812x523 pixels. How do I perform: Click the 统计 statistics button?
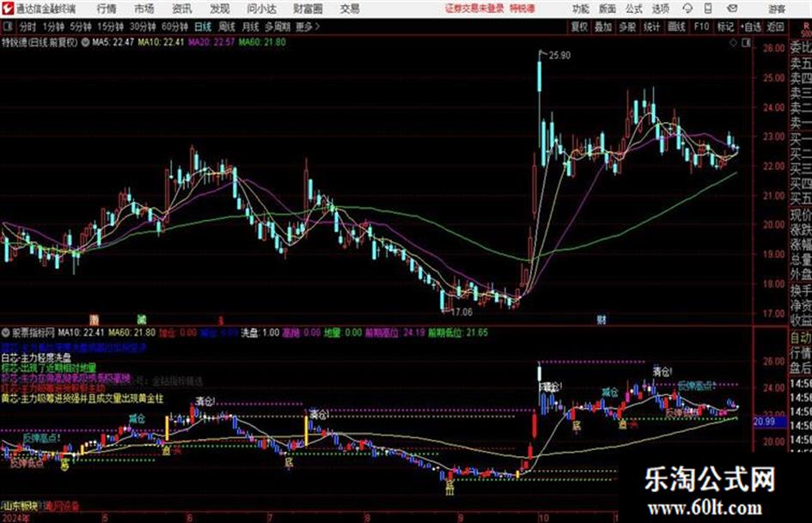651,27
